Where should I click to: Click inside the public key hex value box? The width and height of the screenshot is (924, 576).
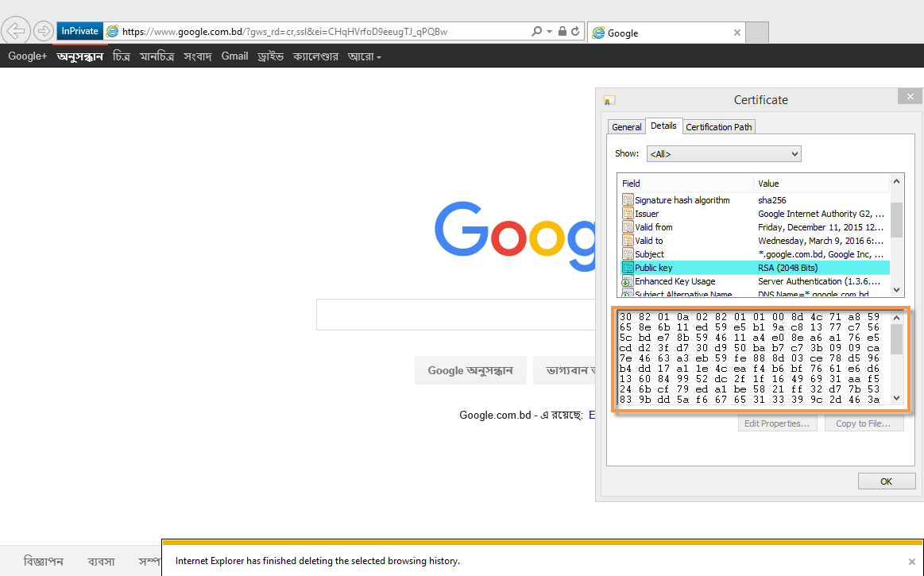pyautogui.click(x=754, y=358)
